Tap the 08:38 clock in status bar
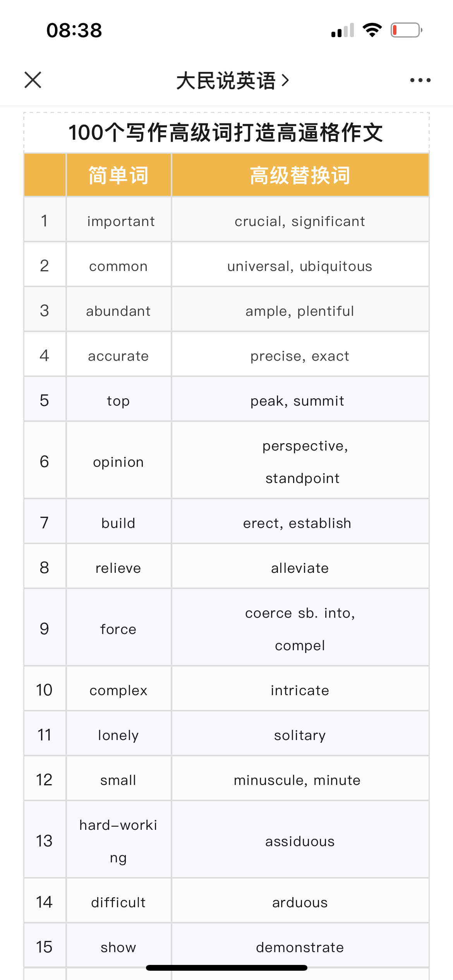The height and width of the screenshot is (980, 453). point(74,30)
